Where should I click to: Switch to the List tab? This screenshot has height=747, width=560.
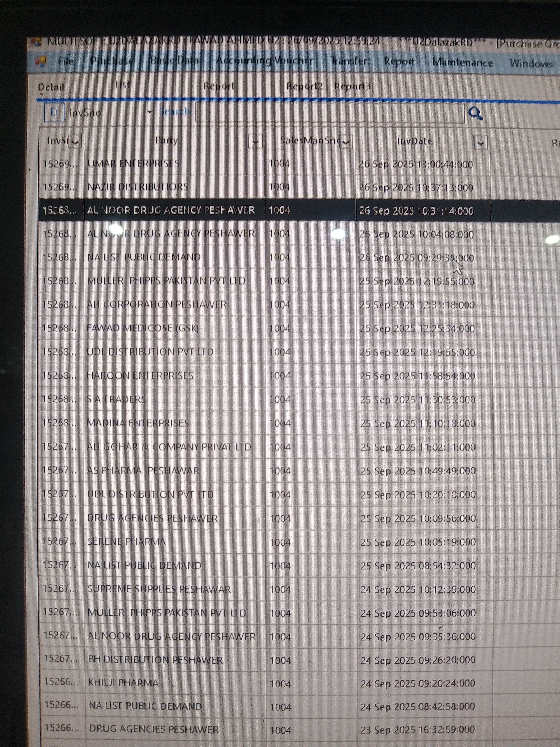tap(122, 85)
